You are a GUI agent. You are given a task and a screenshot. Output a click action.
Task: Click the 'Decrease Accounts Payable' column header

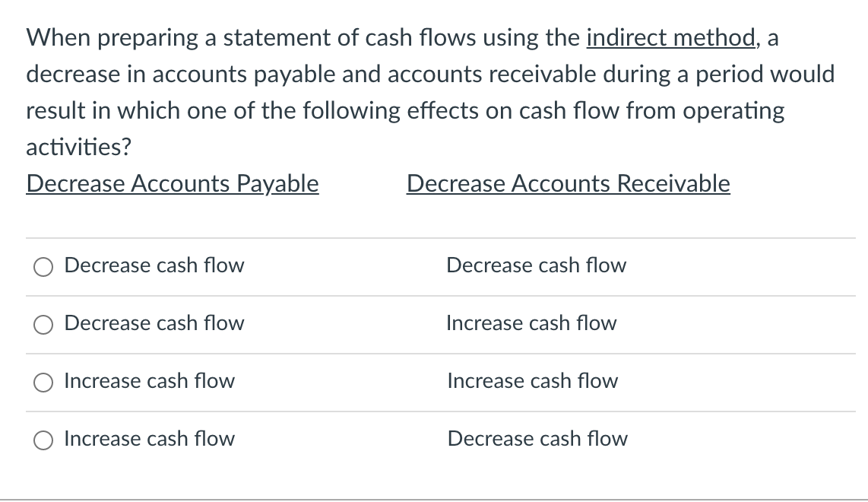(173, 183)
